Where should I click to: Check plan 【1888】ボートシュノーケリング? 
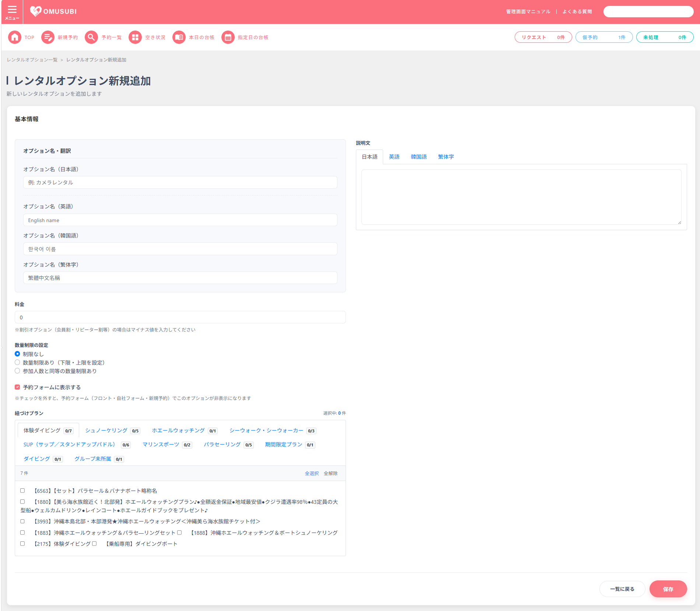coord(179,533)
